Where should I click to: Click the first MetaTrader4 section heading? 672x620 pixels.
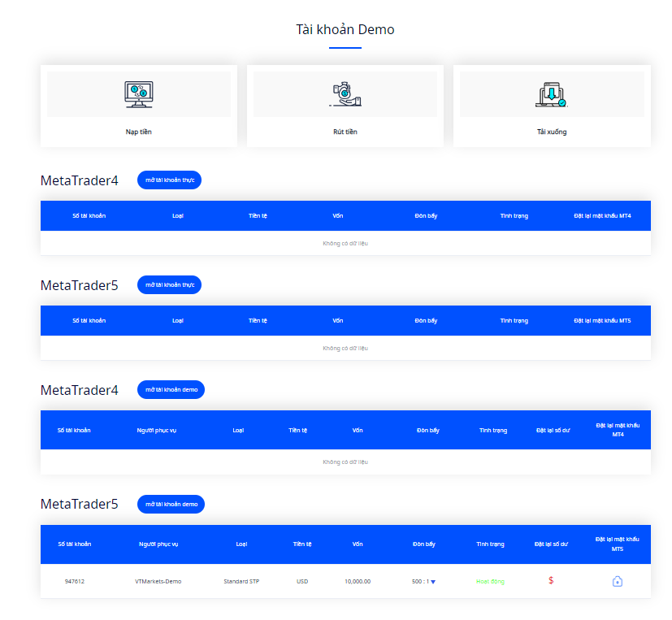pyautogui.click(x=80, y=180)
